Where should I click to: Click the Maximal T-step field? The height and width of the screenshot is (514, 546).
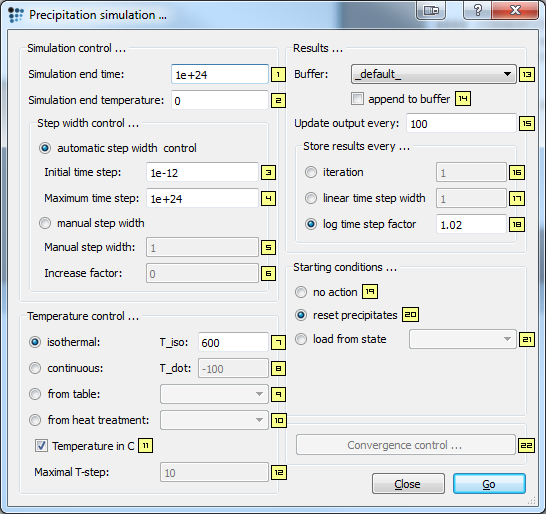point(214,472)
